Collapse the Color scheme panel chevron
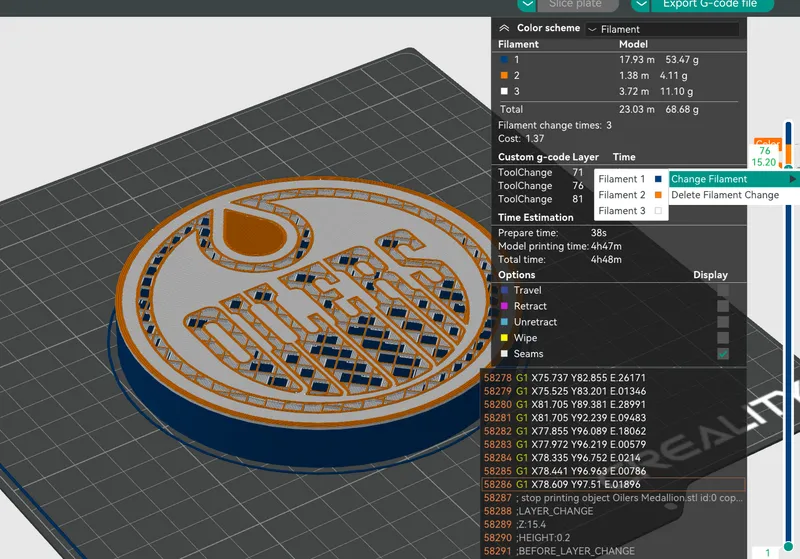Viewport: 800px width, 559px height. coord(504,28)
